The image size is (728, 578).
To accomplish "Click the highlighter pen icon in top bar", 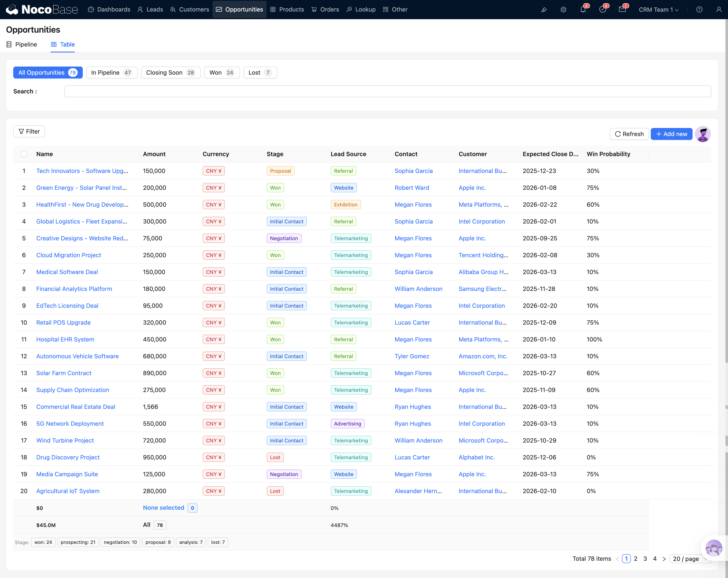I will pos(544,9).
